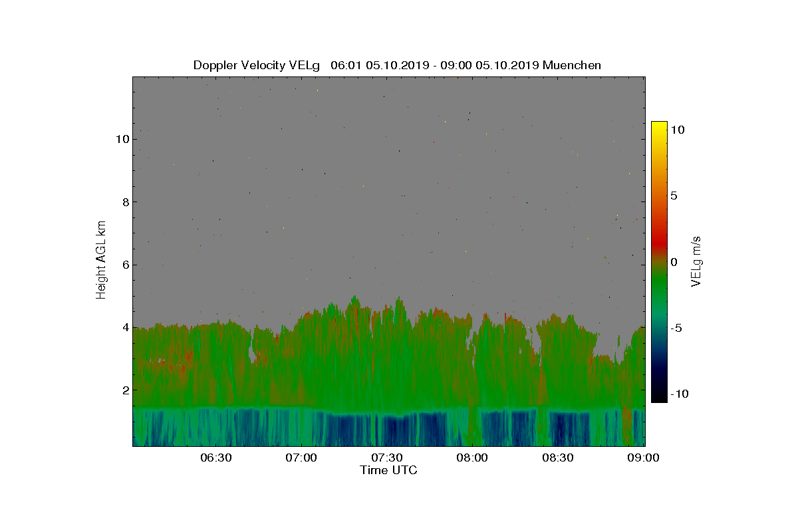Click the height tick label 2 on the y-axis
Image resolution: width=798 pixels, height=532 pixels.
[125, 390]
